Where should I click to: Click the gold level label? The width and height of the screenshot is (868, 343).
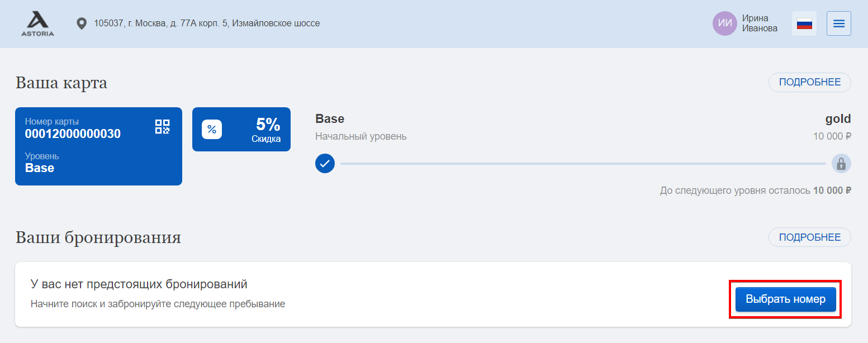838,118
